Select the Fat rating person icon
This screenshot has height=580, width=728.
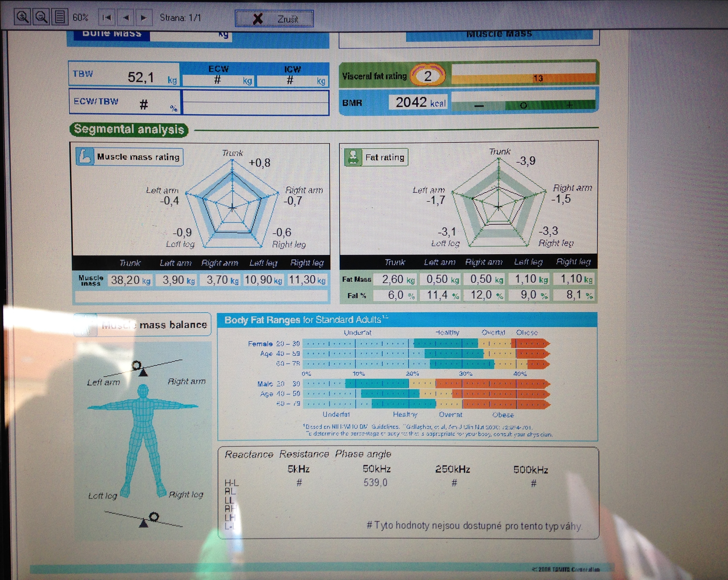coord(353,157)
